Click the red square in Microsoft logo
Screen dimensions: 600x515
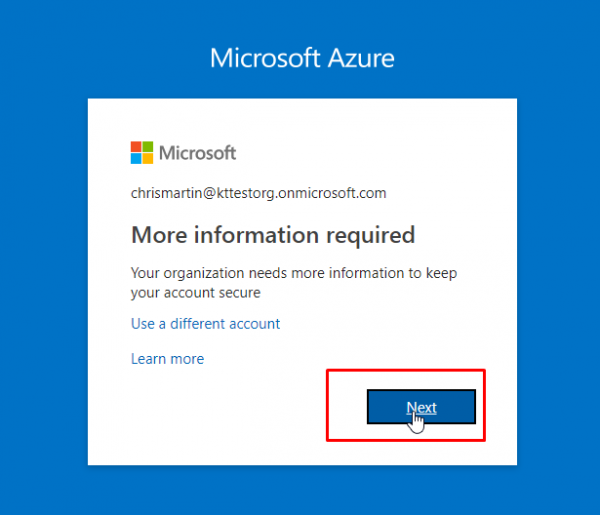tap(136, 147)
